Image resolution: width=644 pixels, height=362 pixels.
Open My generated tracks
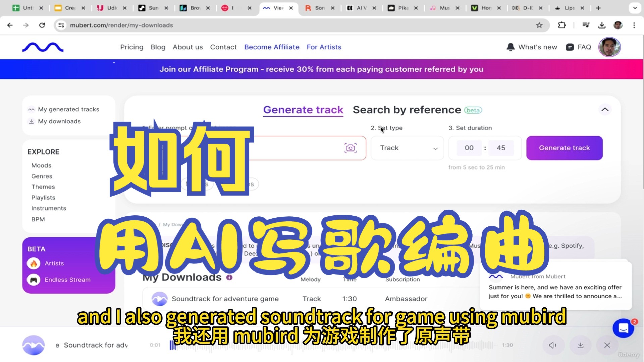pos(68,109)
